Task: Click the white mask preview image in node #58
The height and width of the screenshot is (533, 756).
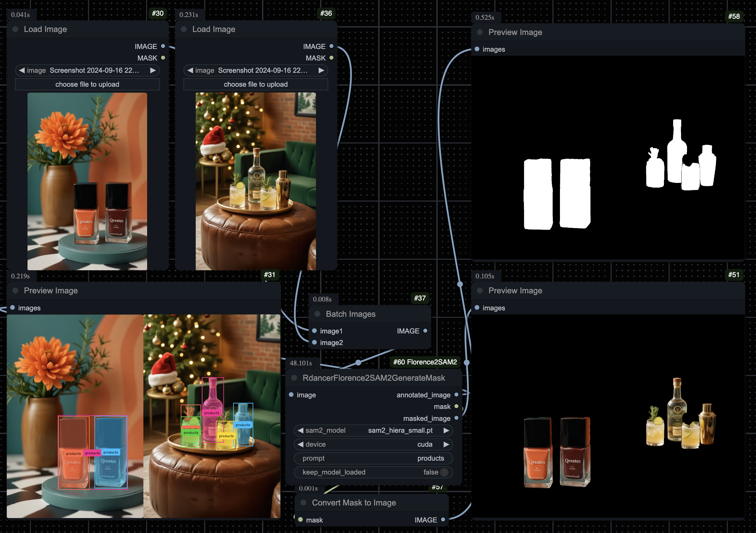Action: [x=608, y=157]
